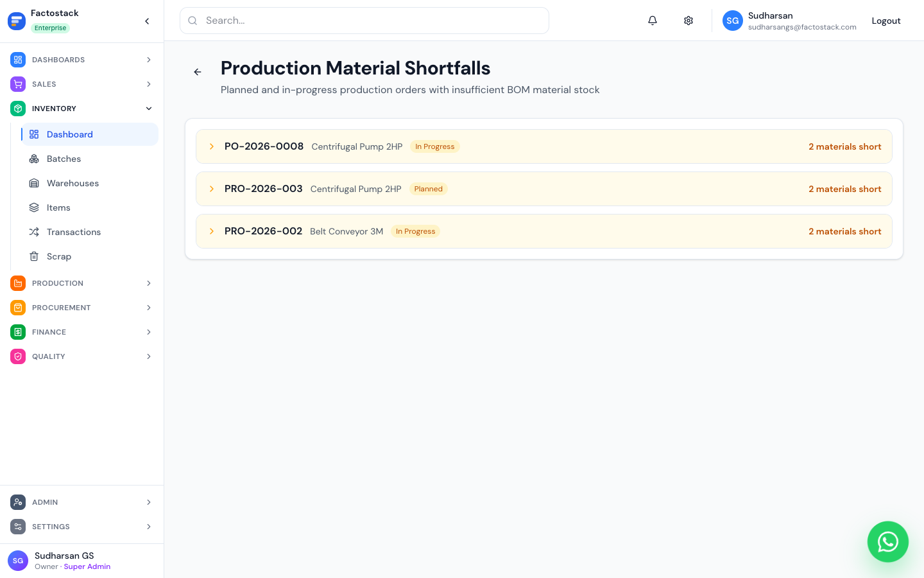
Task: Open the Inventory Dashboard menu item
Action: pos(90,134)
